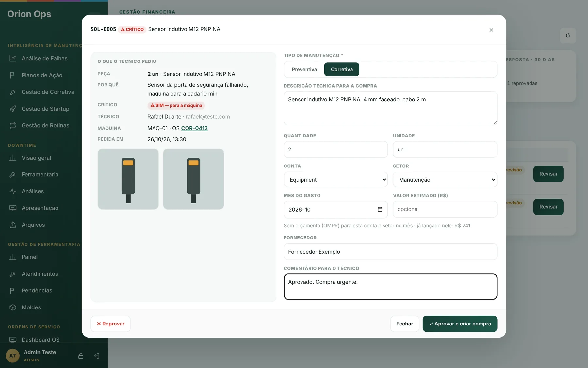Click Aprovar e criar compra button
Image resolution: width=588 pixels, height=368 pixels.
(460, 324)
